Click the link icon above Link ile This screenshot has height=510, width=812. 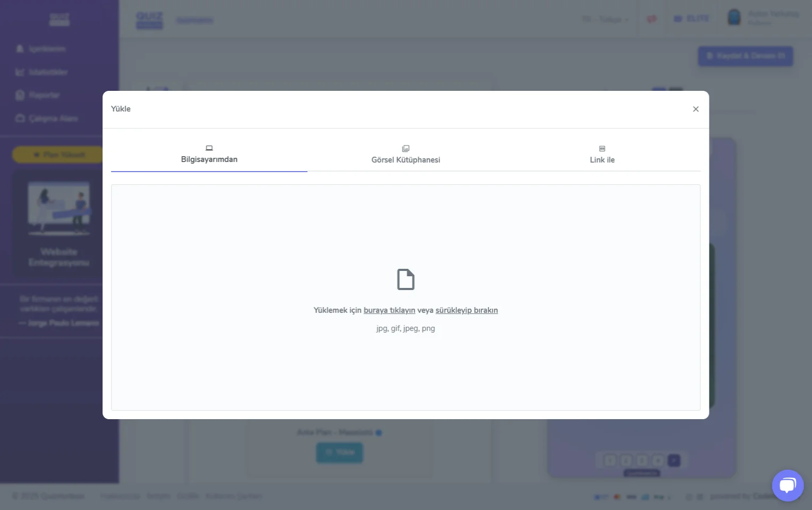pos(602,149)
